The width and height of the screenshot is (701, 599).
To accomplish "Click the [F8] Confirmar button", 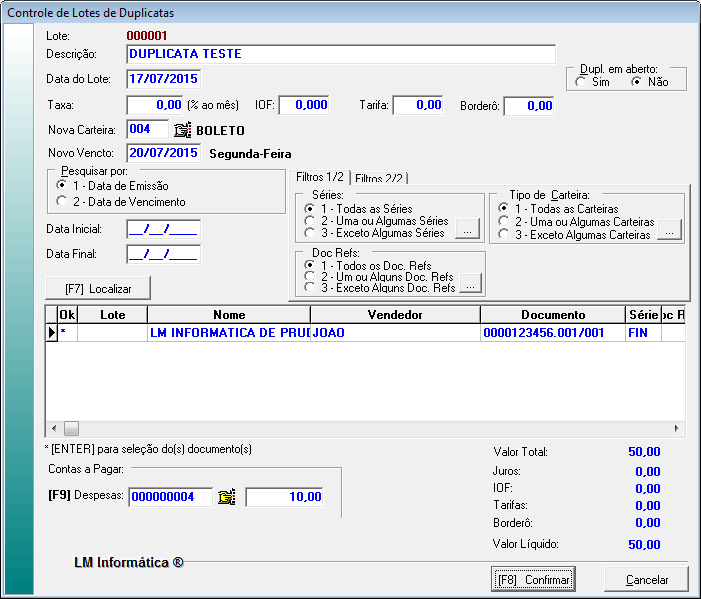I will [532, 580].
